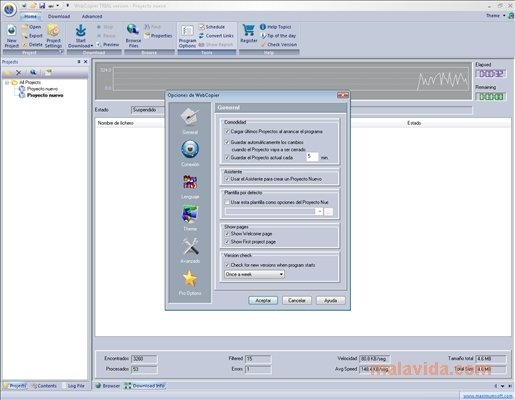515x400 pixels.
Task: Toggle 'Show First project page' checkbox
Action: [x=227, y=242]
